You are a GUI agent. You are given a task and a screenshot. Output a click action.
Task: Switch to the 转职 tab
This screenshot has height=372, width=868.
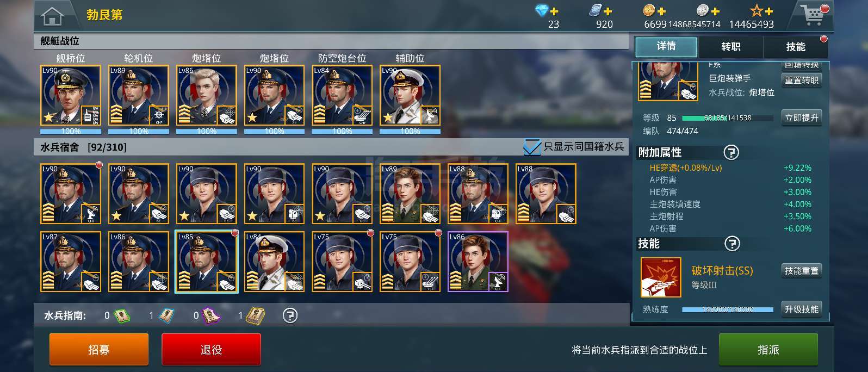point(731,47)
